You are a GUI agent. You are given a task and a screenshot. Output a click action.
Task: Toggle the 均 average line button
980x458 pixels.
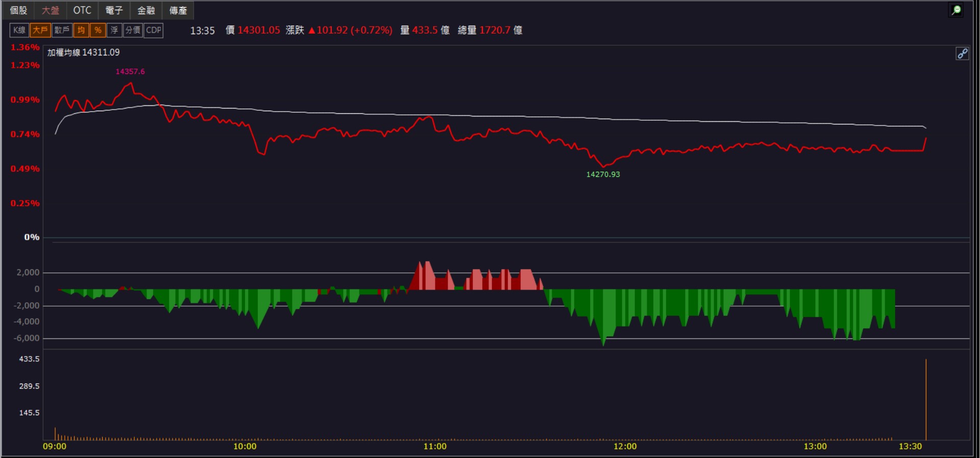point(81,30)
